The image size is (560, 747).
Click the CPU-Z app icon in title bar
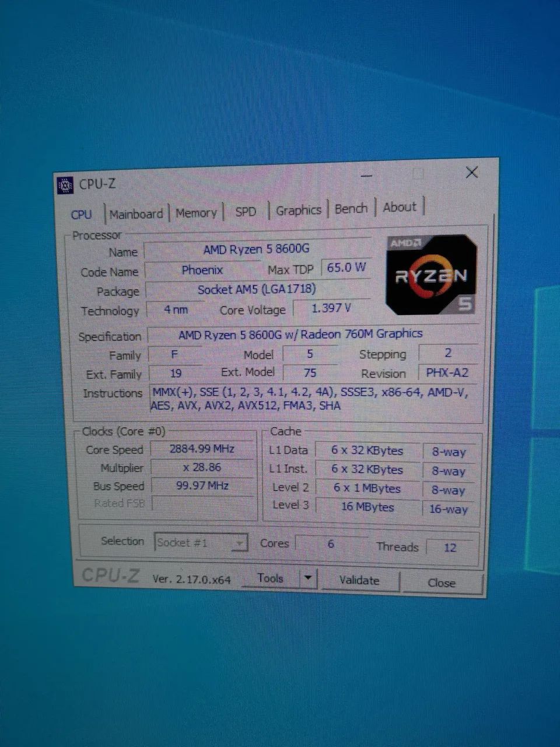pyautogui.click(x=65, y=185)
